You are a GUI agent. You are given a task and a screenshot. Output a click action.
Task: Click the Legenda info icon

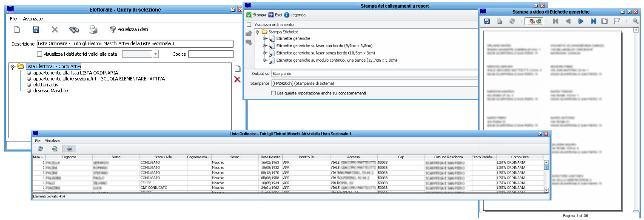(x=287, y=15)
